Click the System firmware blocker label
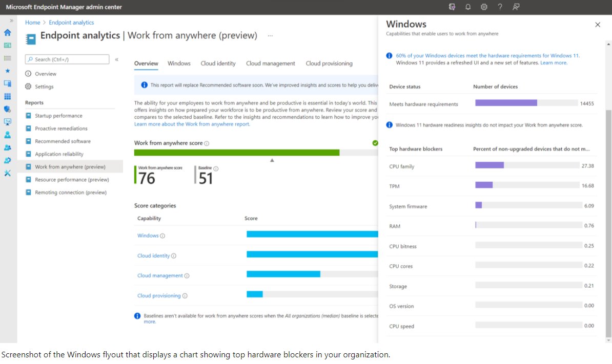This screenshot has height=364, width=612. (408, 206)
